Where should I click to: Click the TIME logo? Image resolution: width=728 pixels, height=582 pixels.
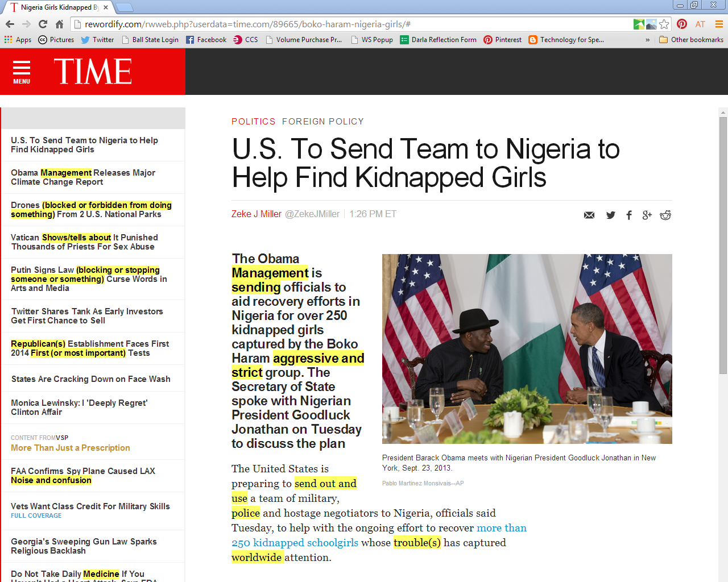pyautogui.click(x=93, y=72)
